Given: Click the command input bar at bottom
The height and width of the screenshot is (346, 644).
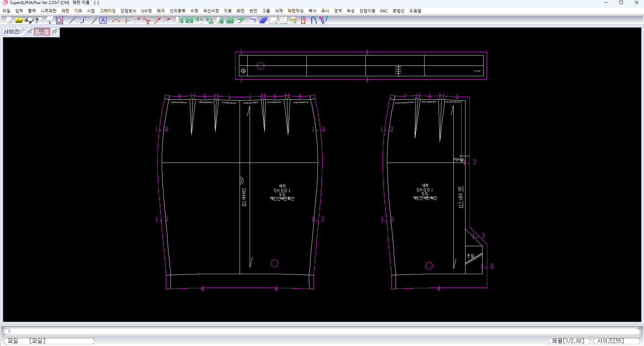Looking at the screenshot, I should click(x=322, y=331).
